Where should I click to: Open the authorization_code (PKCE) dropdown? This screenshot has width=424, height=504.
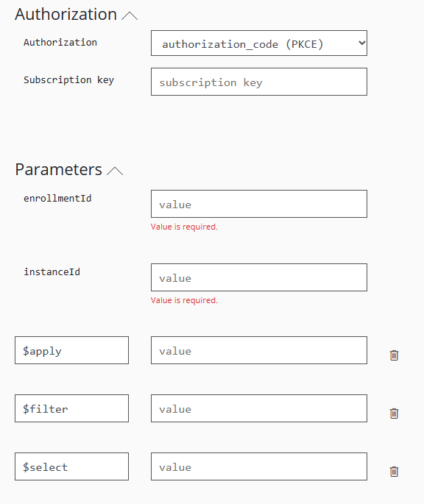pos(259,43)
